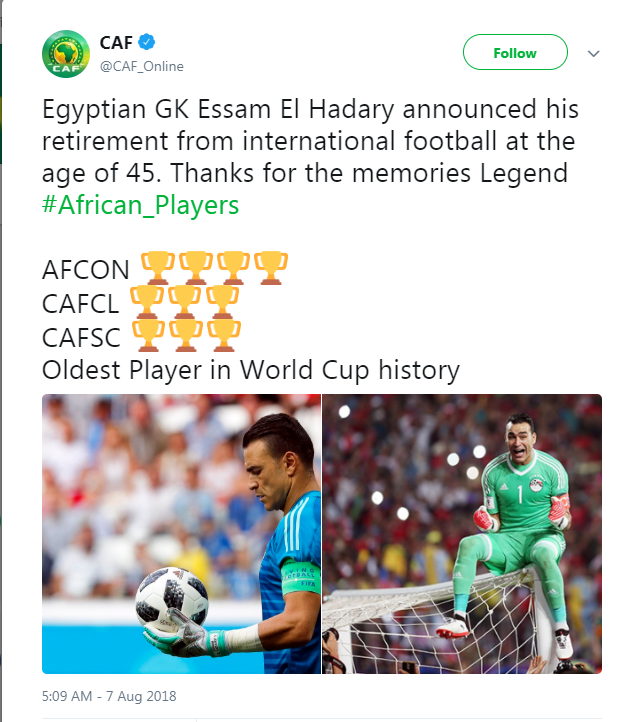Image resolution: width=639 pixels, height=722 pixels.
Task: Click the green Follow button
Action: [x=515, y=52]
